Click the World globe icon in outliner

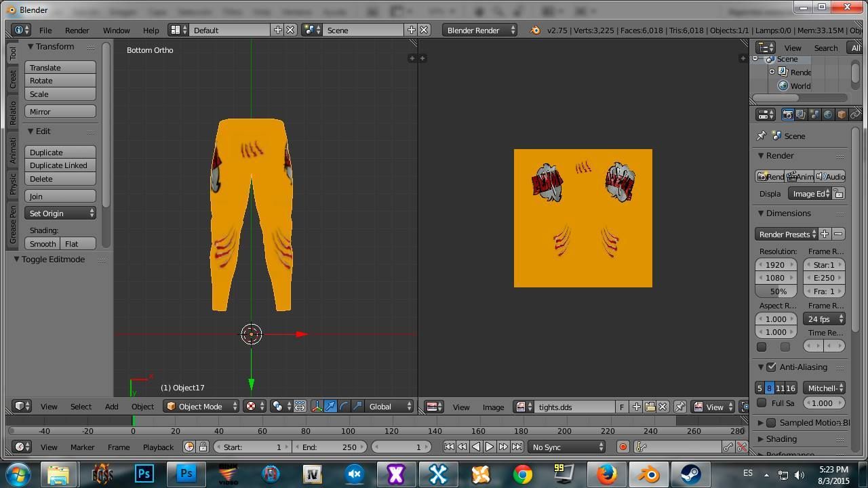783,86
